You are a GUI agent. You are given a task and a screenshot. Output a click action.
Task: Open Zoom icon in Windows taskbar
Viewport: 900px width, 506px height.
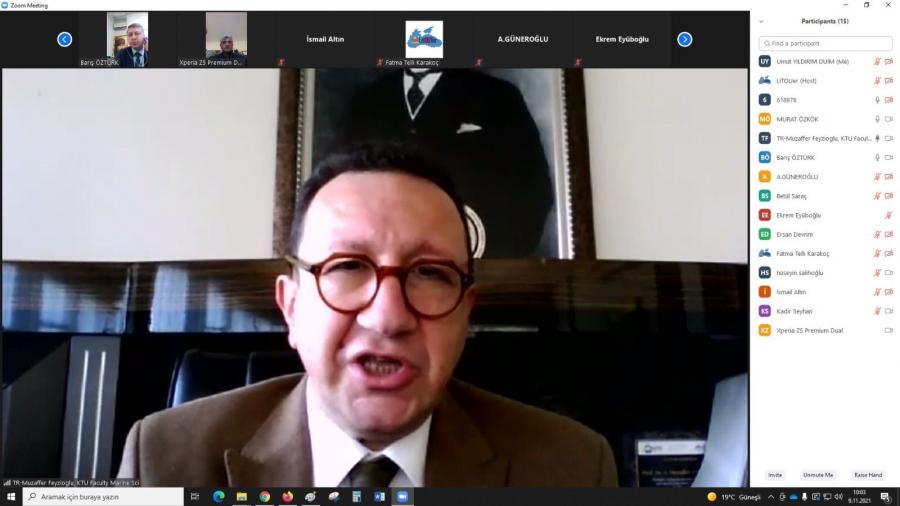tap(403, 497)
